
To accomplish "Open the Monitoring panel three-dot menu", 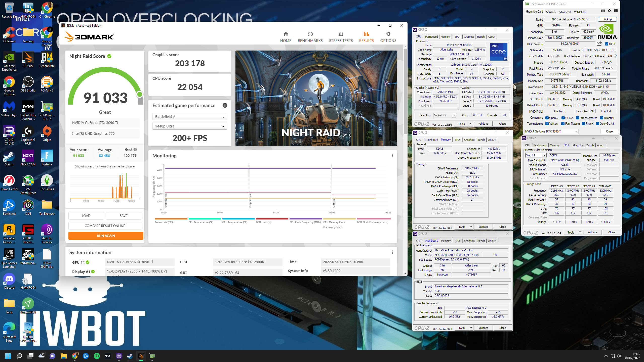I will point(392,156).
